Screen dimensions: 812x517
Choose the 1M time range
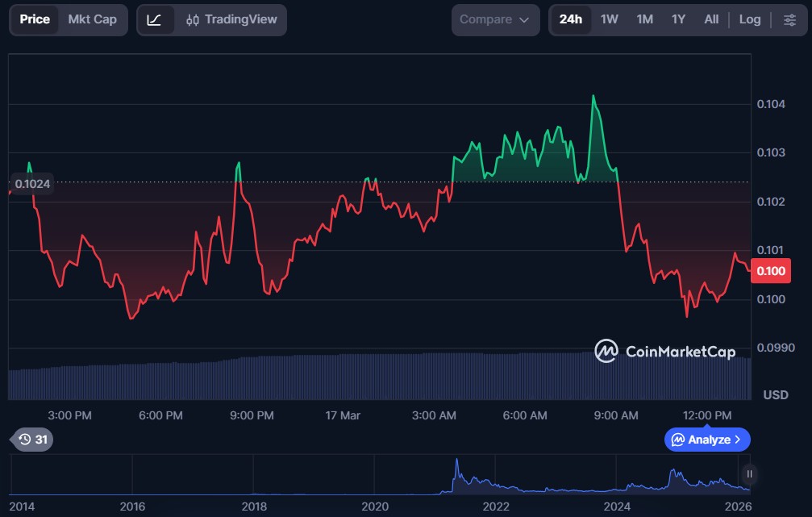(x=644, y=19)
